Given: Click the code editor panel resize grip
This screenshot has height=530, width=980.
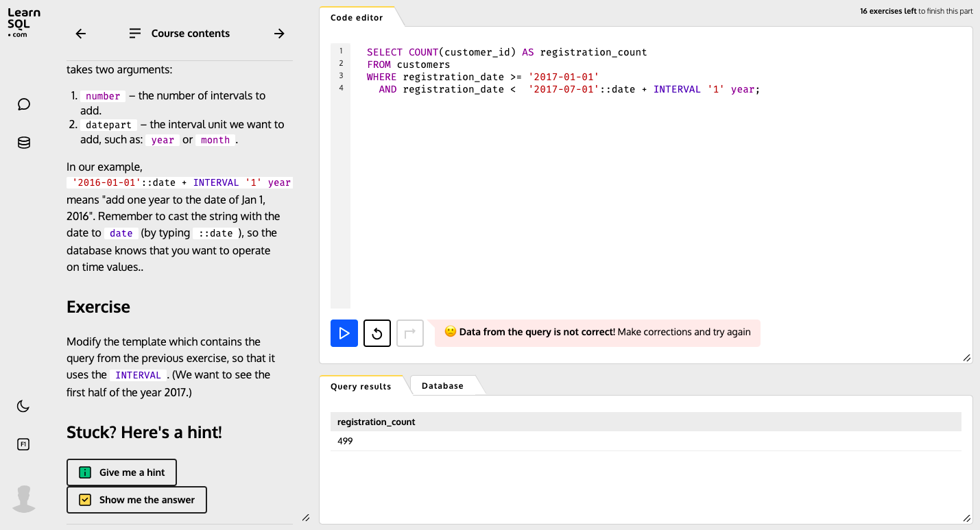Looking at the screenshot, I should click(x=967, y=357).
